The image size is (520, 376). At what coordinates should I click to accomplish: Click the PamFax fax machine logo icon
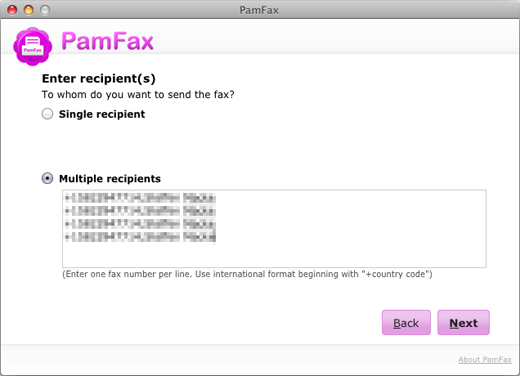32,46
